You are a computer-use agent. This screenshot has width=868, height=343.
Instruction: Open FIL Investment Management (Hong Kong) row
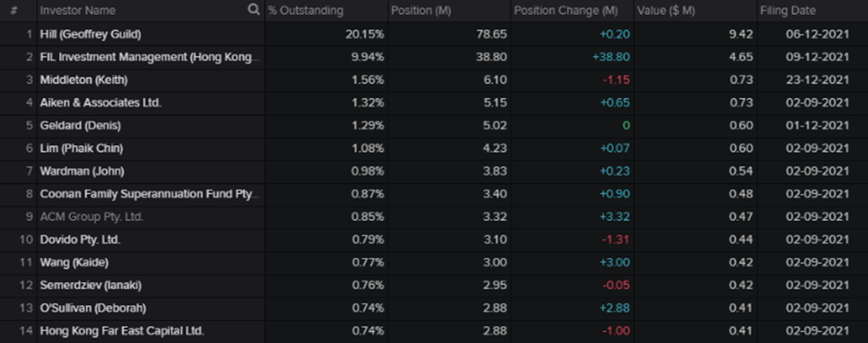(150, 57)
